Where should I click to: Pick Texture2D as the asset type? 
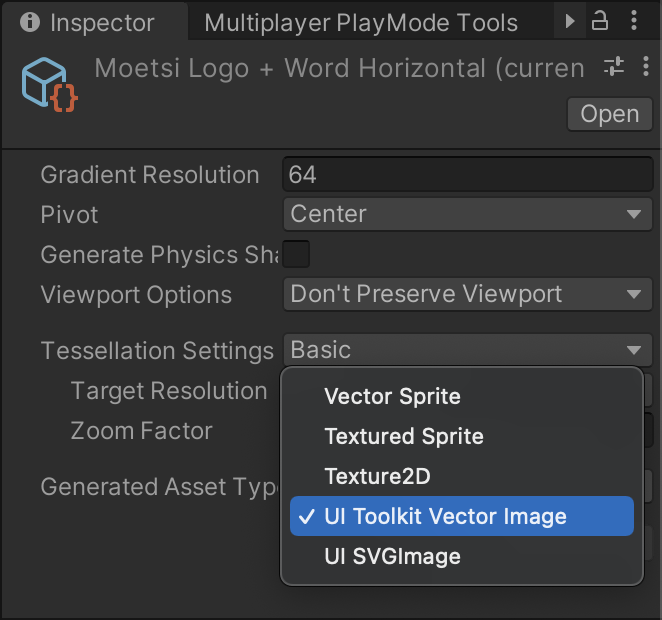pyautogui.click(x=377, y=476)
